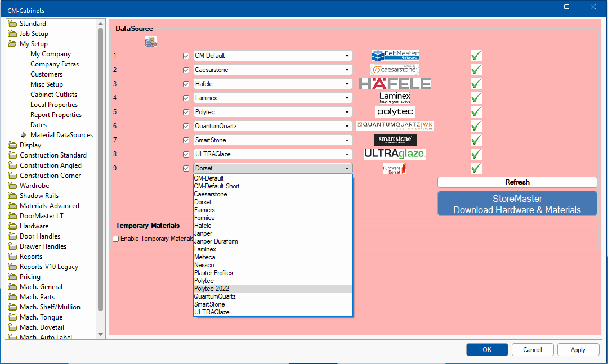
Task: Open StoreMaster Download Hardware & Materials
Action: coord(517,204)
